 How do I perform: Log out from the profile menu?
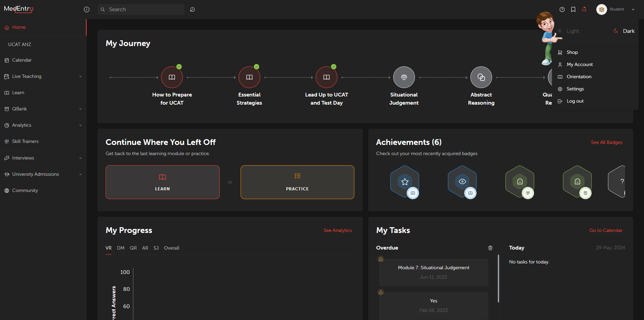click(595, 101)
